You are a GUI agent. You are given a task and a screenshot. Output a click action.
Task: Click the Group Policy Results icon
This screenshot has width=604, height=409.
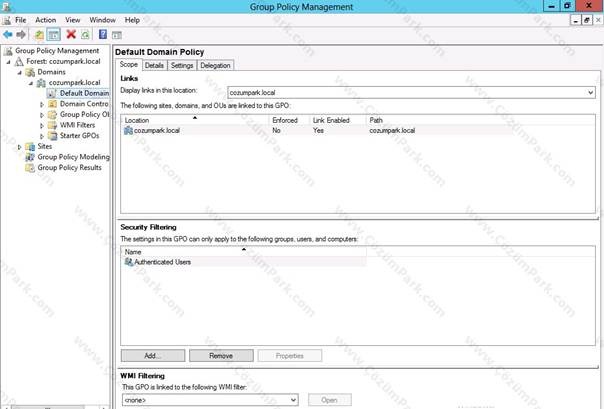click(x=30, y=168)
